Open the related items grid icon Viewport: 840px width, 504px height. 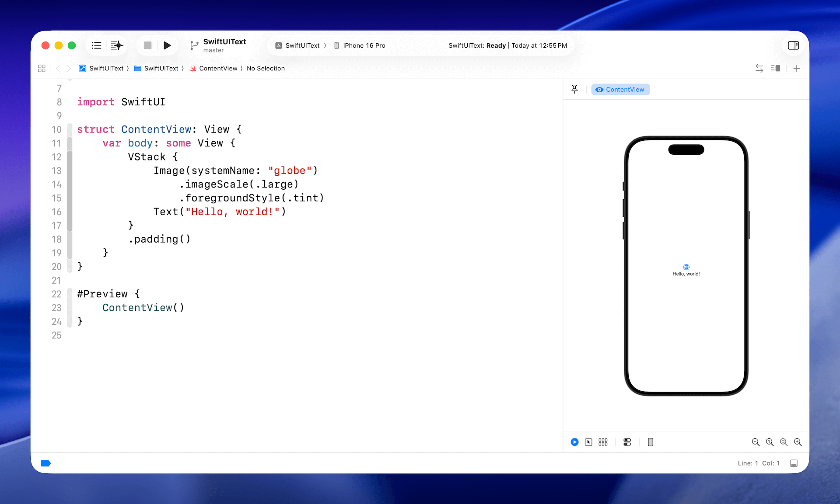coord(42,69)
